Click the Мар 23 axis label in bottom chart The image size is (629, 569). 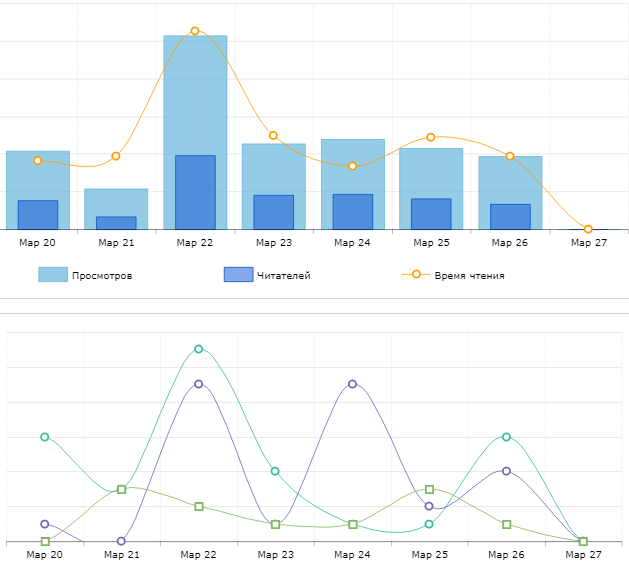(275, 554)
